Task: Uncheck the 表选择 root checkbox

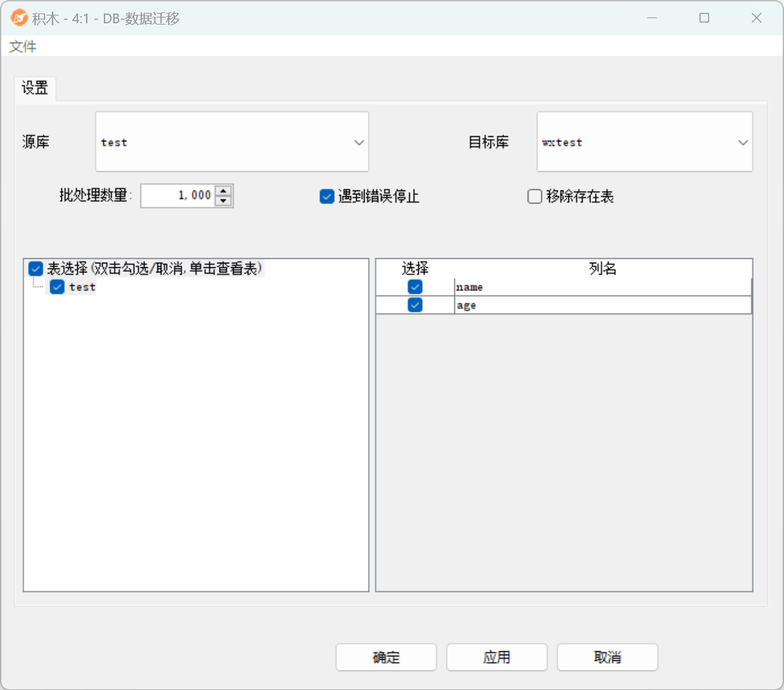Action: [36, 269]
